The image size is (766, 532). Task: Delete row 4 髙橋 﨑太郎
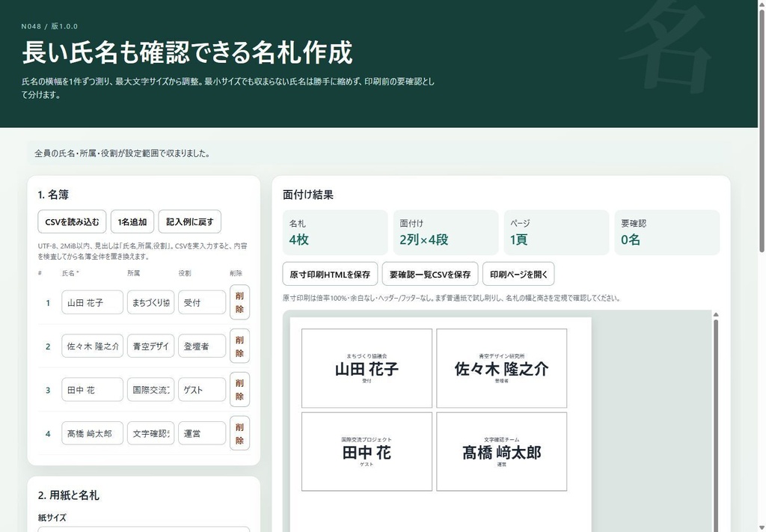point(239,433)
